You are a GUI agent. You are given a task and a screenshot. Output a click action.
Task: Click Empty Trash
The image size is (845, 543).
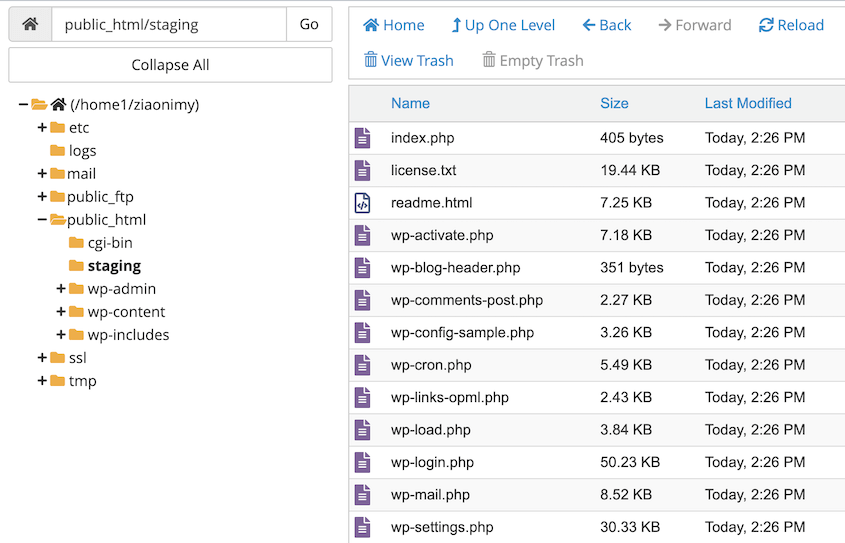pos(532,60)
